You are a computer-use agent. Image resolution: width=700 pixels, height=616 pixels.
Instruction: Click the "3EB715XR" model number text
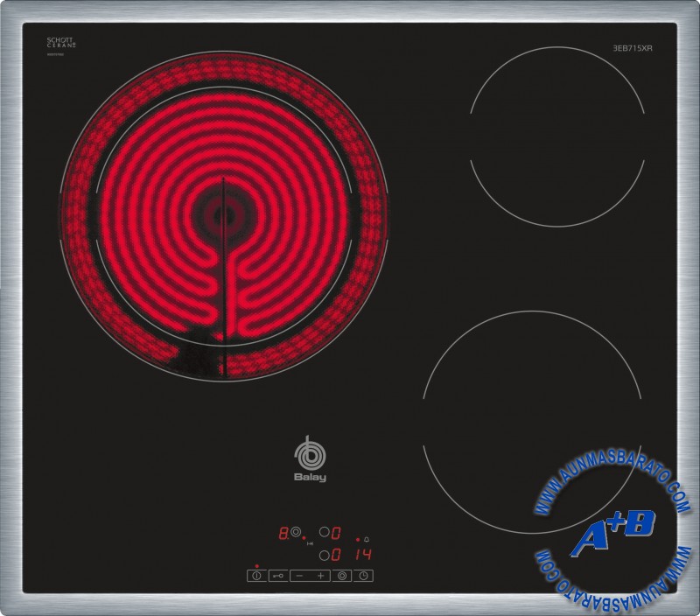pyautogui.click(x=633, y=48)
